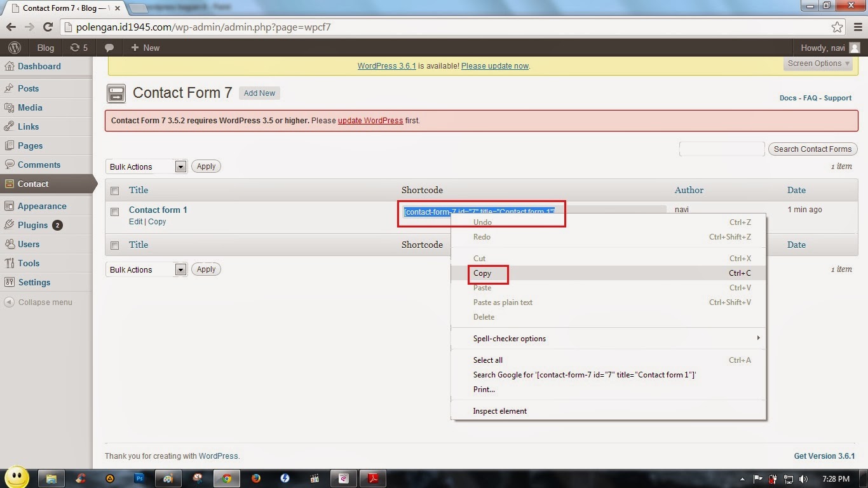Screen dimensions: 868x488
Task: Open the top Bulk Actions dropdown
Action: 146,166
